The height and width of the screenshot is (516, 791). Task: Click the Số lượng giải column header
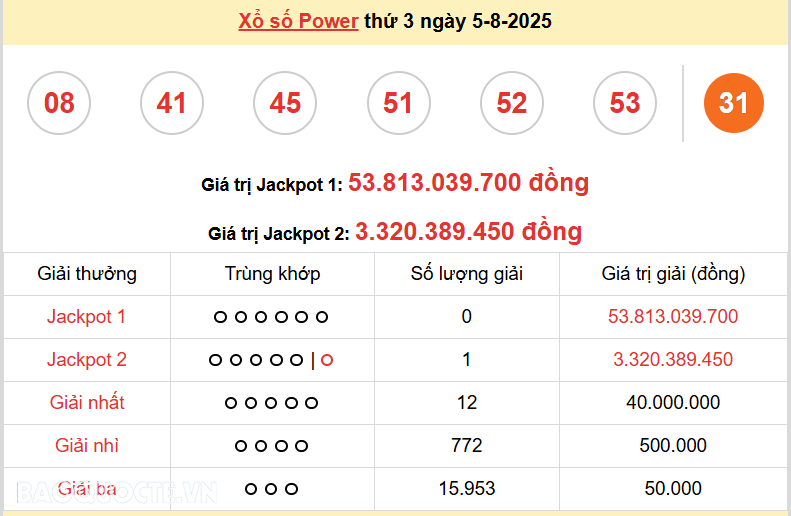click(467, 274)
